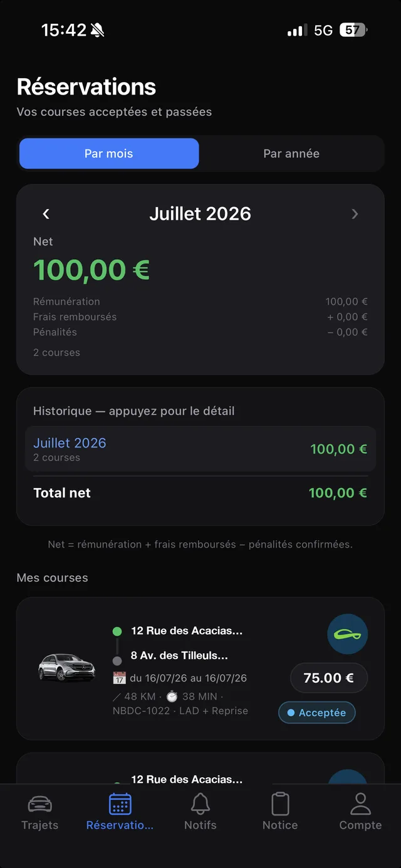The image size is (401, 868).
Task: Tap the 8 Av. des Tilleuls destination
Action: (179, 656)
